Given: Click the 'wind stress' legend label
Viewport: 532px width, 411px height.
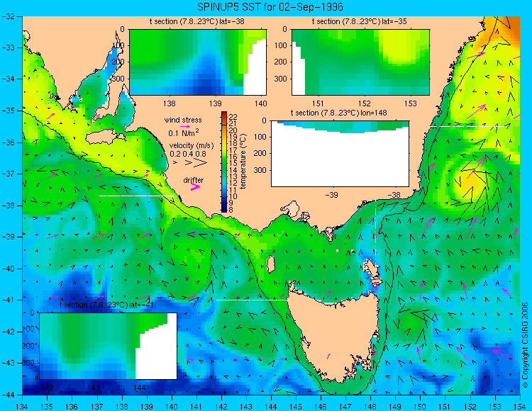Looking at the screenshot, I should click(x=183, y=120).
